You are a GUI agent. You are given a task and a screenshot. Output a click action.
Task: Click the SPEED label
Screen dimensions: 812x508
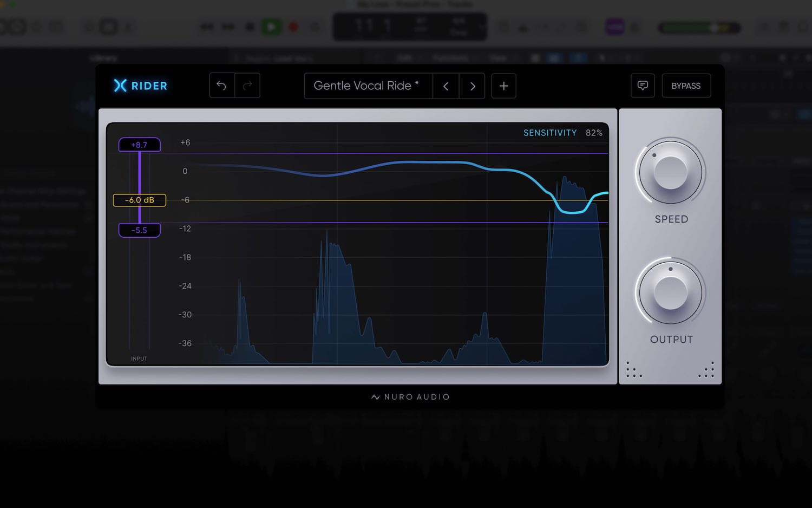click(671, 219)
